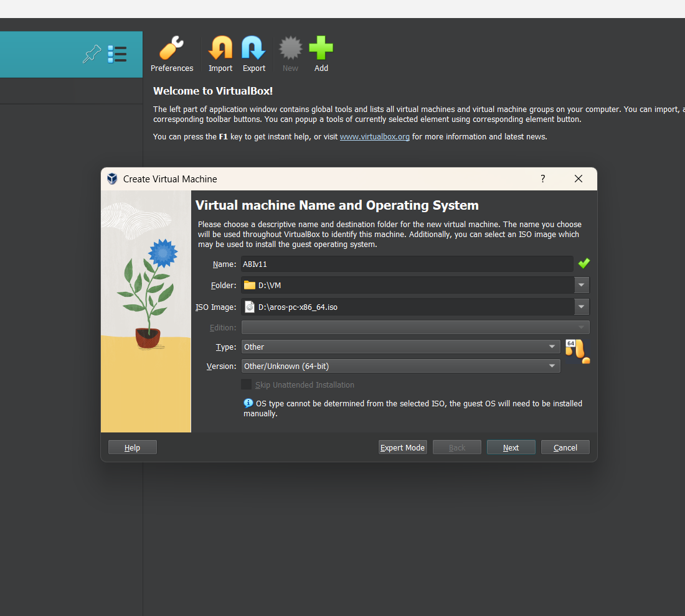Switch to Expert Mode
The height and width of the screenshot is (616, 685).
[x=402, y=447]
